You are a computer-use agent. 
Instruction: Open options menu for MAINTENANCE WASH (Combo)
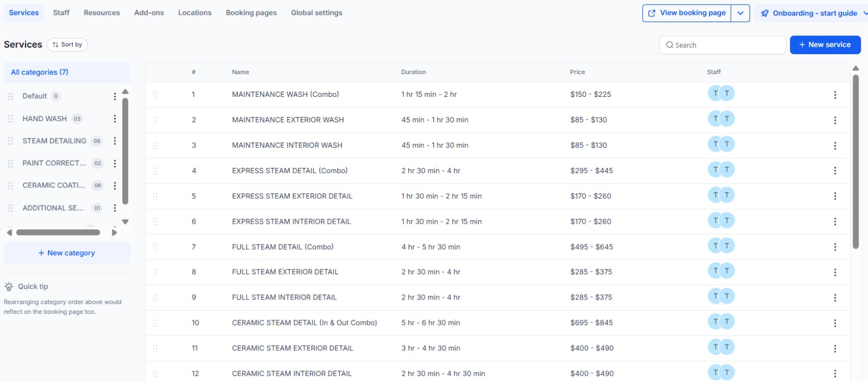pos(835,95)
